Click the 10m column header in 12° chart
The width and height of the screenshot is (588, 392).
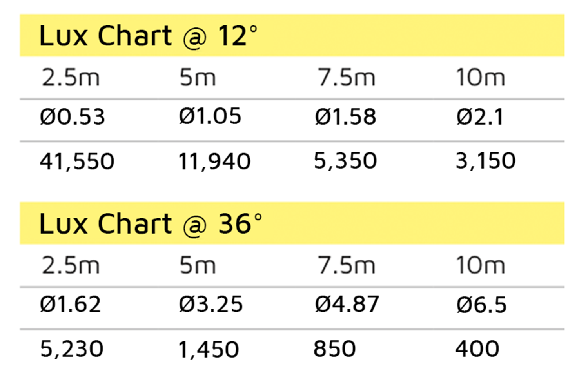481,78
